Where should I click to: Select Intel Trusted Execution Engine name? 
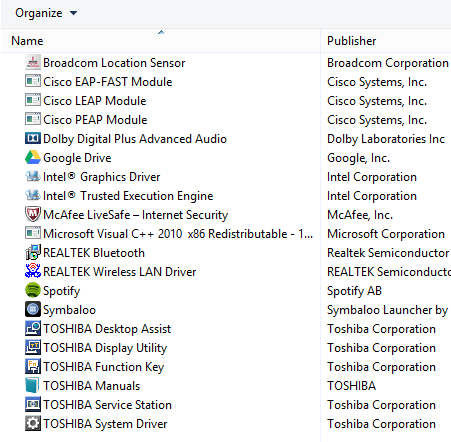pos(128,196)
